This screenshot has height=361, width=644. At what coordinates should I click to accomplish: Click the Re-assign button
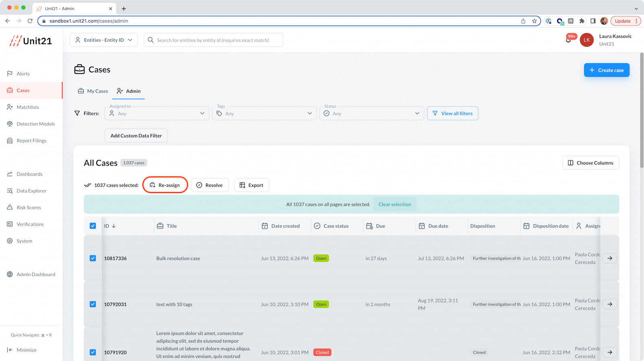click(x=165, y=185)
